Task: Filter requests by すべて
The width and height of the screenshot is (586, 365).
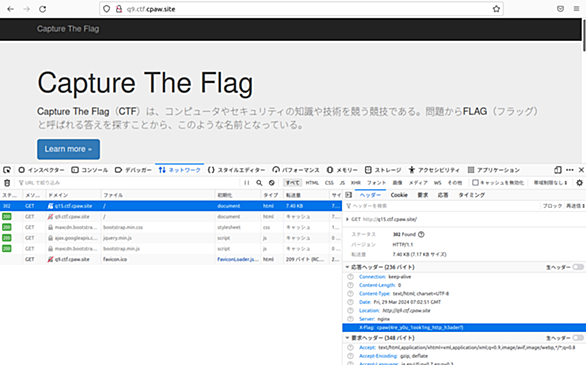Action: click(292, 183)
